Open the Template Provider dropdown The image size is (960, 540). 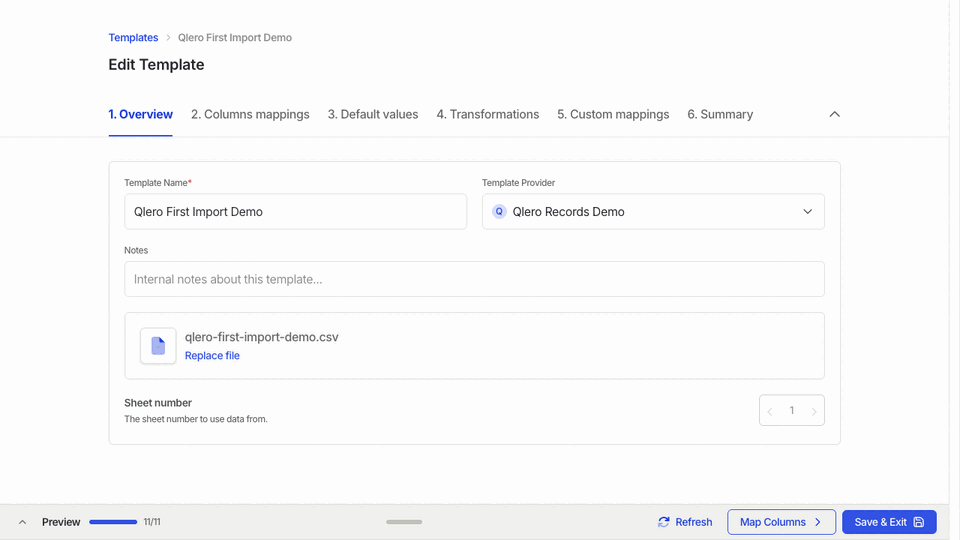tap(653, 212)
